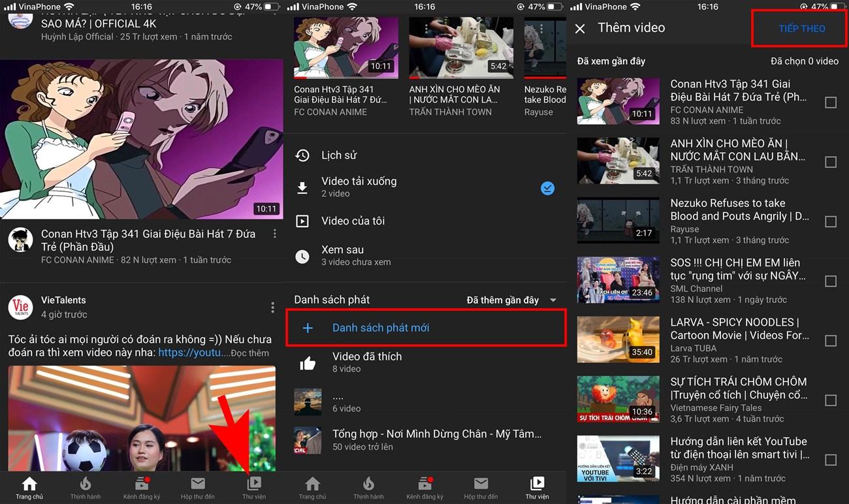This screenshot has height=504, width=849.
Task: Open more options for Conan Htv3 feed video
Action: click(274, 234)
